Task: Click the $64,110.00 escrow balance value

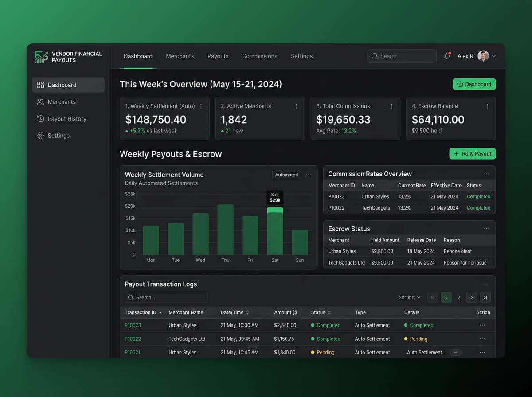Action: click(x=438, y=120)
